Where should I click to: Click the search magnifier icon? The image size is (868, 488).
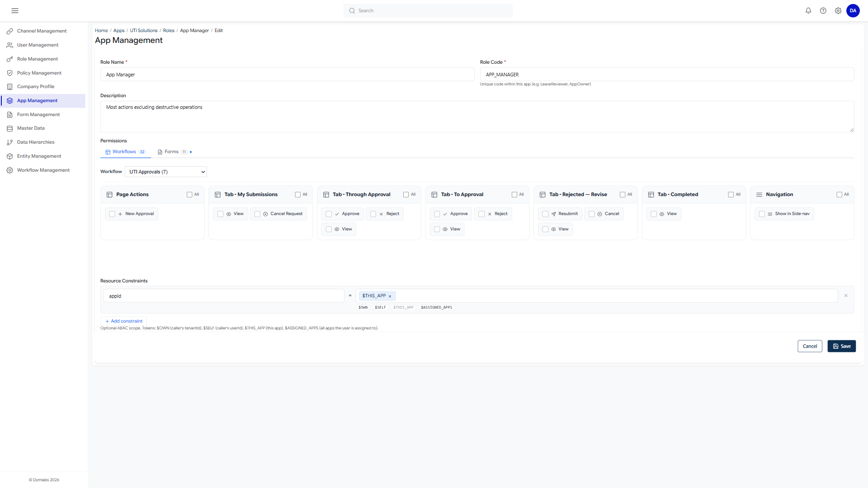[x=352, y=10]
